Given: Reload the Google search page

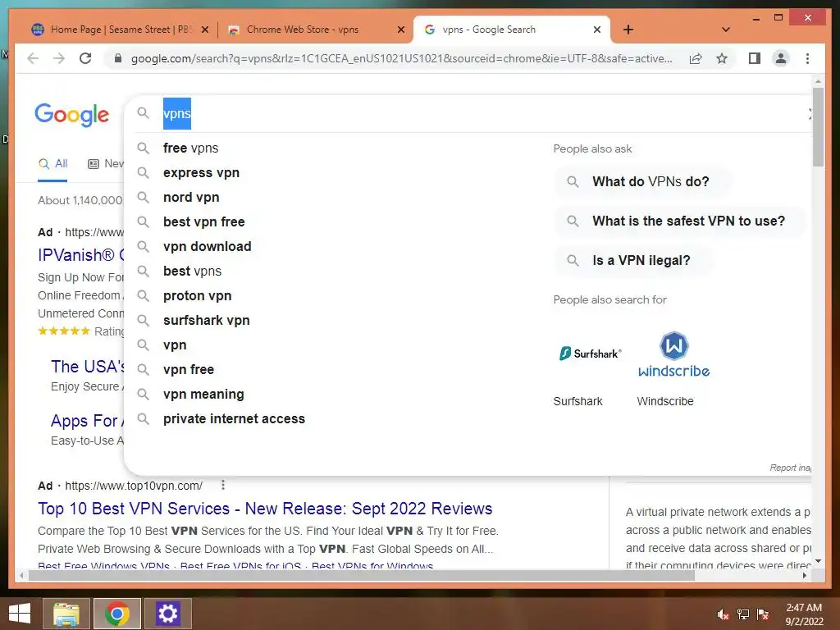Looking at the screenshot, I should 85,58.
